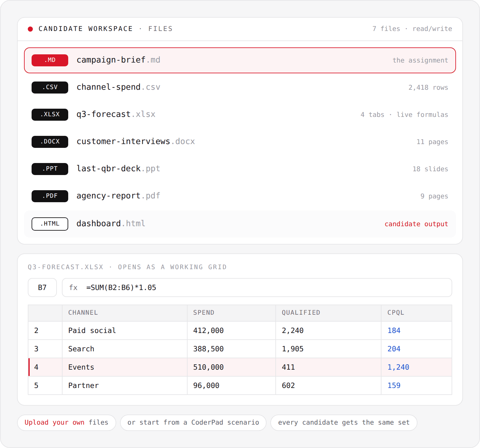
Task: Open q3-forecast.xlsx file
Action: 240,115
